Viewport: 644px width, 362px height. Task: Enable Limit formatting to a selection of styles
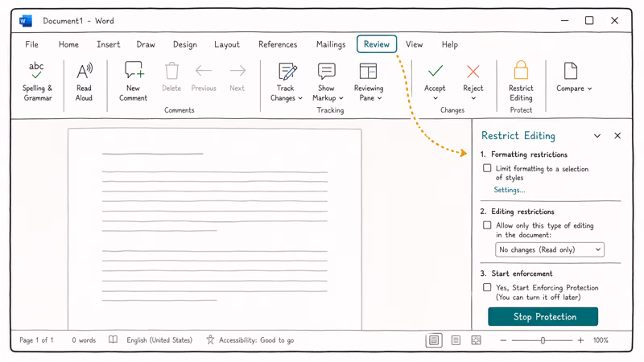point(487,168)
